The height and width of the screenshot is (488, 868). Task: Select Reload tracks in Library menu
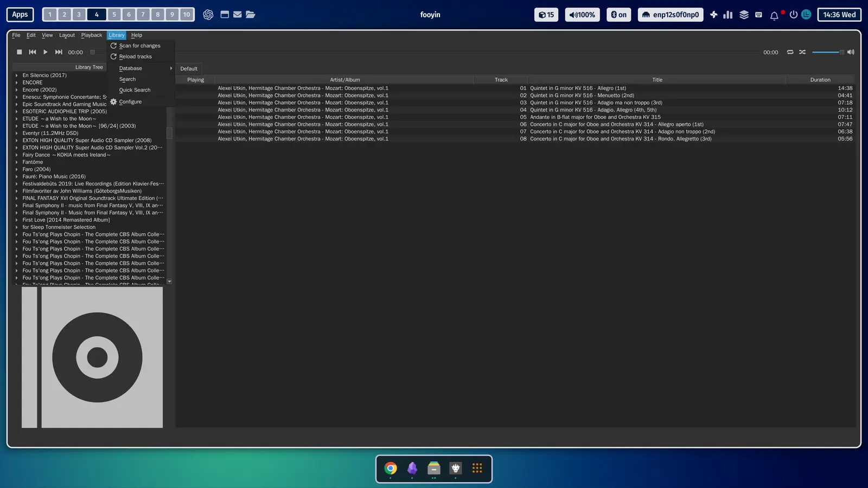point(140,57)
